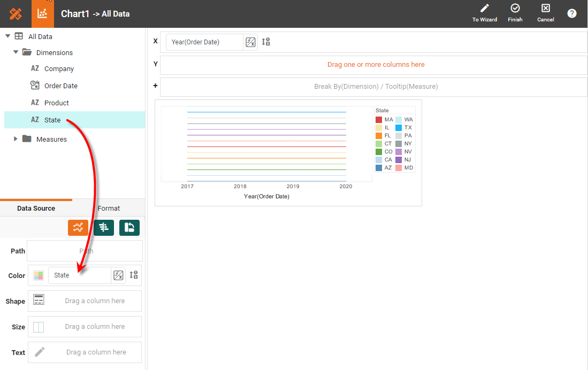Click the ruler and pencil logo icon
This screenshot has width=588, height=370.
tap(16, 14)
